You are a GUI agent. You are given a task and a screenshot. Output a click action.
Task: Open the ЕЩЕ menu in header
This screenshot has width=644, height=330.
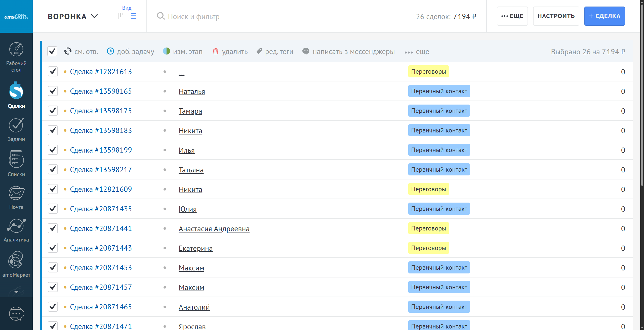pos(512,16)
